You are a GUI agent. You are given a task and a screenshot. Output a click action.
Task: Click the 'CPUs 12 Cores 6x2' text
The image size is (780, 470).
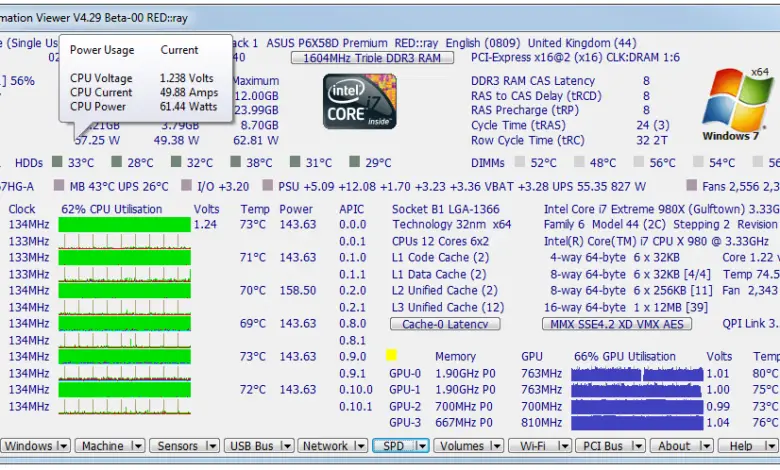click(440, 241)
